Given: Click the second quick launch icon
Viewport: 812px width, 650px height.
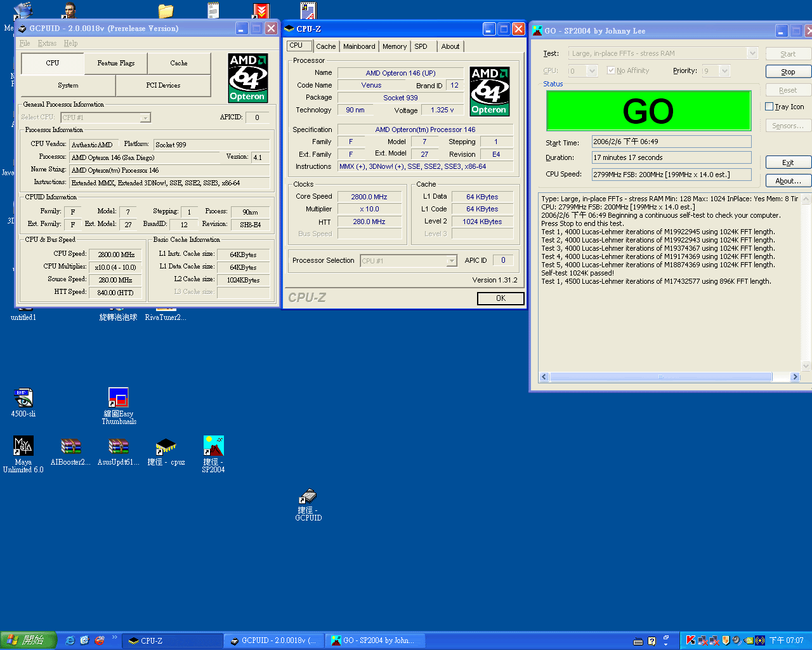Looking at the screenshot, I should [x=84, y=640].
